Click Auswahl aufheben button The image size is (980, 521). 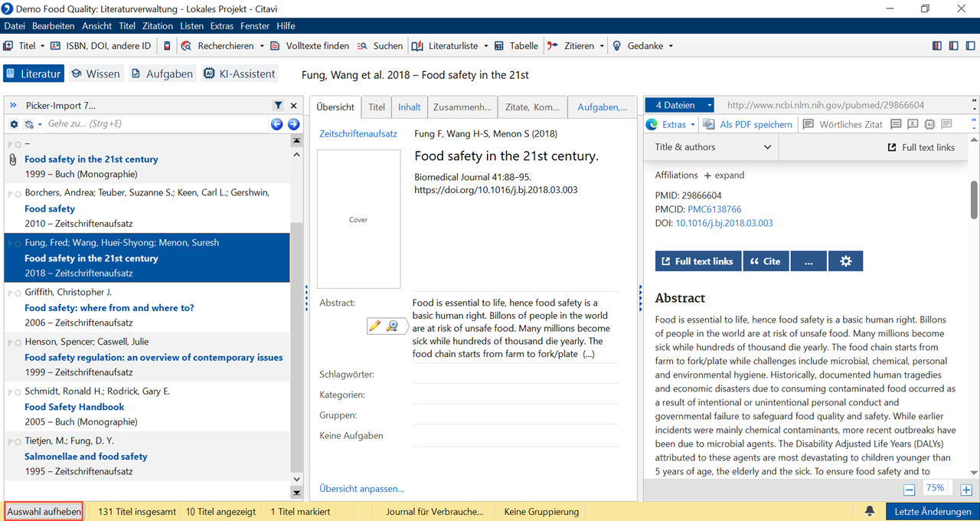[x=44, y=512]
